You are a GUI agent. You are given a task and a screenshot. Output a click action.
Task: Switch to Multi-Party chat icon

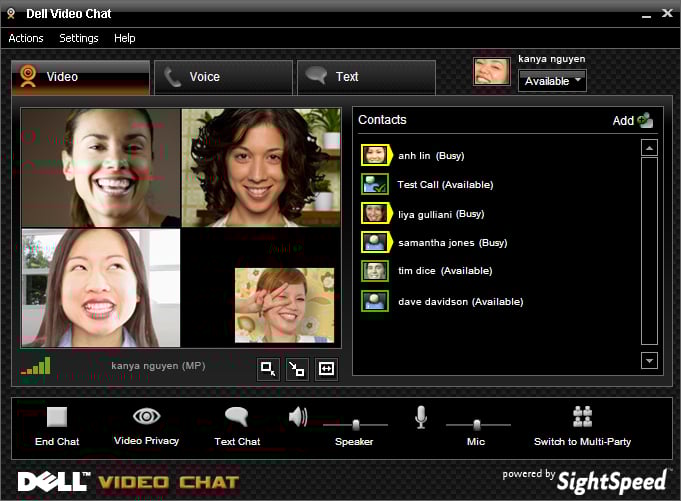582,417
